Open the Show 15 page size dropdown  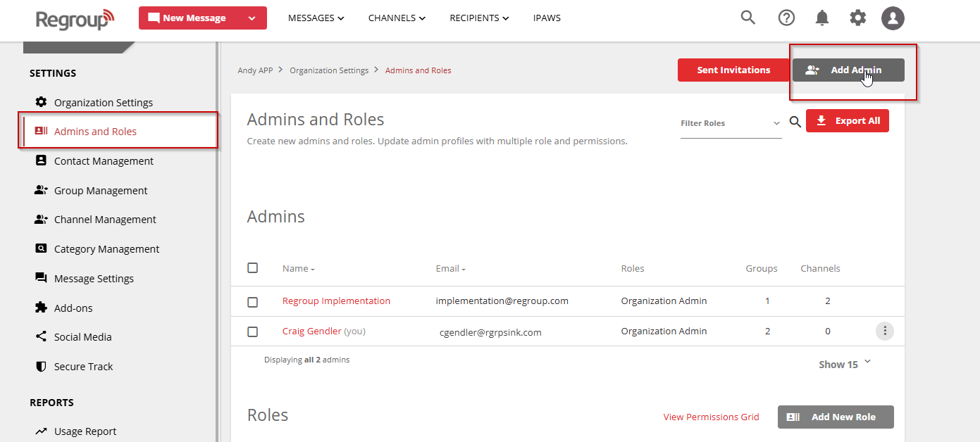[845, 364]
